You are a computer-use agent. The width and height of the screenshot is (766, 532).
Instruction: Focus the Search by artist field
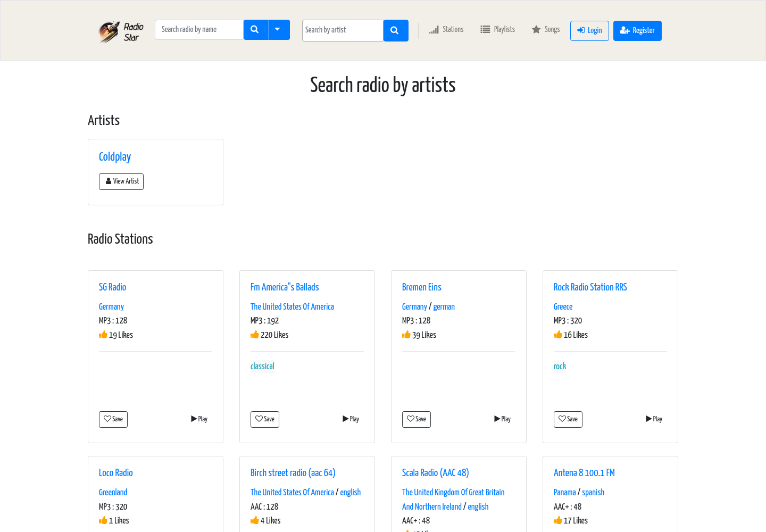pos(343,30)
